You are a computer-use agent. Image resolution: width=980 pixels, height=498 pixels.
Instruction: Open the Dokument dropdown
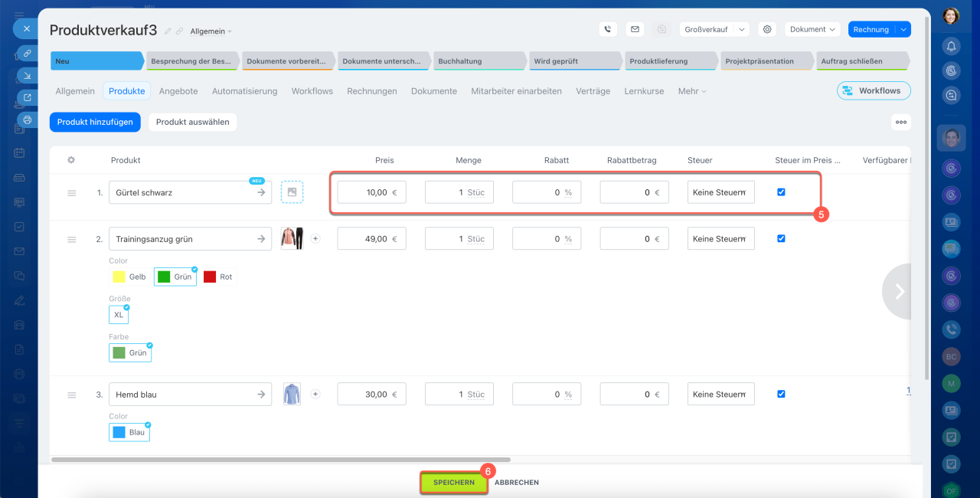click(812, 29)
